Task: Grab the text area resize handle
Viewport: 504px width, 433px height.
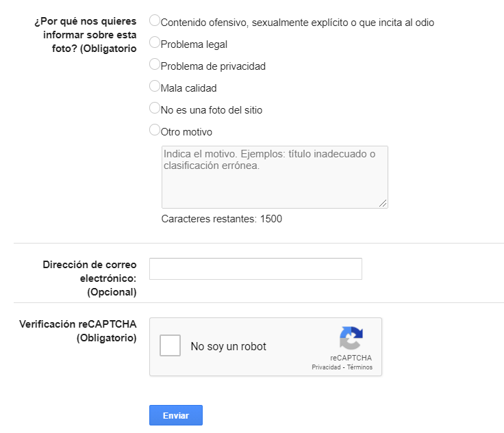Action: tap(383, 203)
